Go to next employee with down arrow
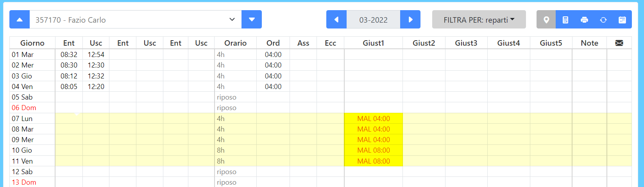644x187 pixels. pos(252,20)
